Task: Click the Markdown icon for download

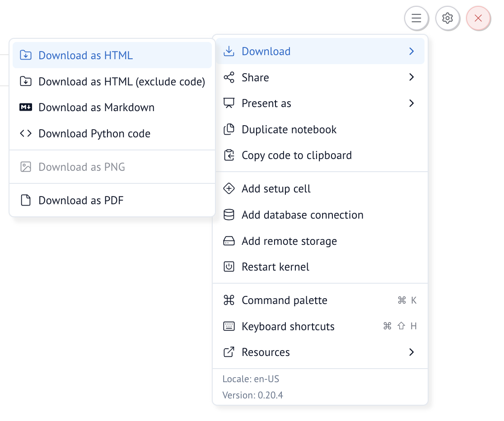Action: (26, 108)
